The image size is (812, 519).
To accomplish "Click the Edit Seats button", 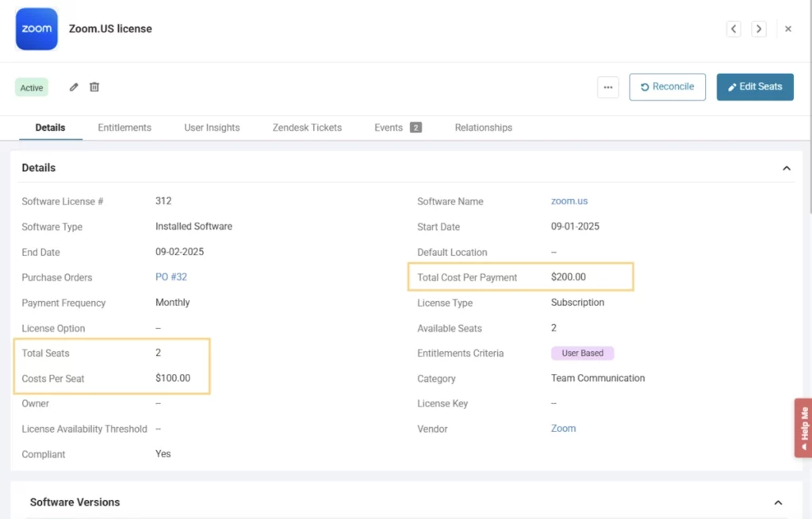I will point(755,87).
